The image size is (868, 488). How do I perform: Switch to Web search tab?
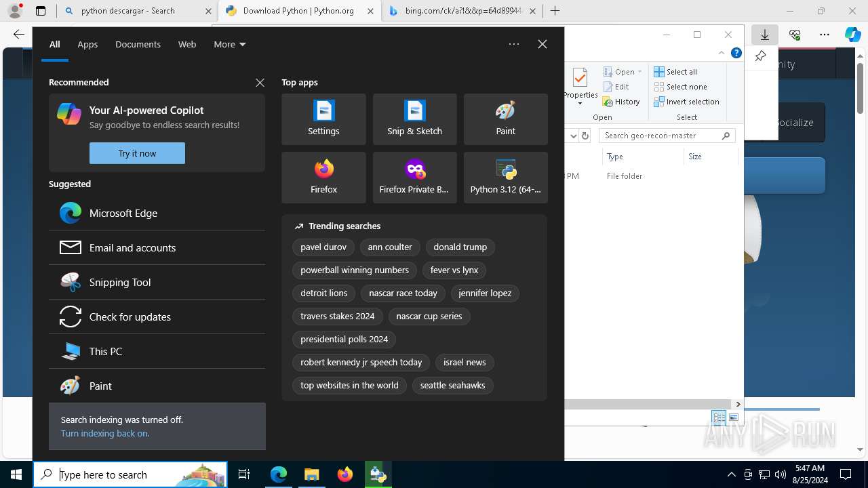tap(187, 44)
